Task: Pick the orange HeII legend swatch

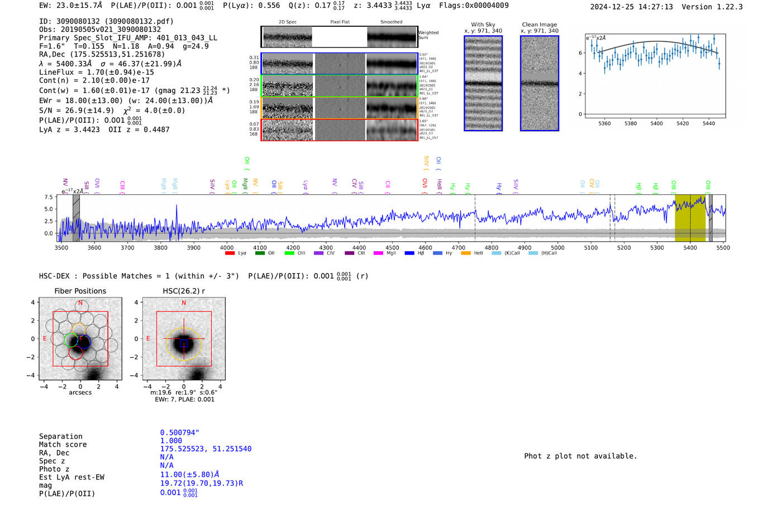Action: point(466,253)
